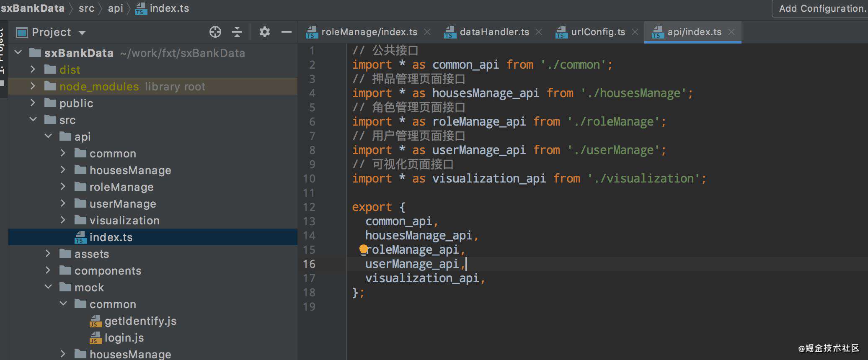Switch to dataHandler.ts tab
The image size is (868, 360).
[494, 32]
